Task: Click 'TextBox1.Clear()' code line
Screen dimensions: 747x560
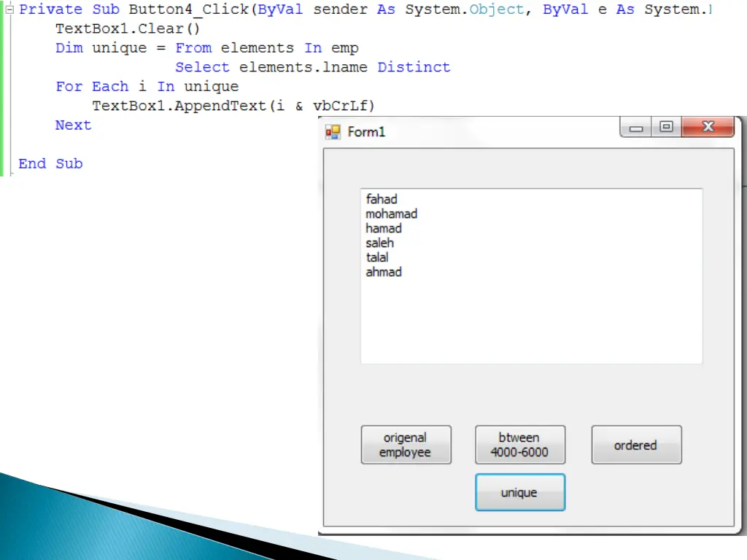Action: pos(128,28)
